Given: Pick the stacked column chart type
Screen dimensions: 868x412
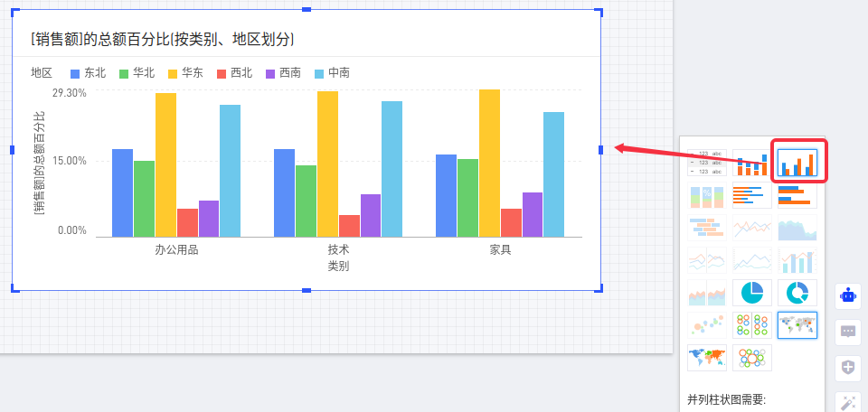Looking at the screenshot, I should (x=752, y=163).
